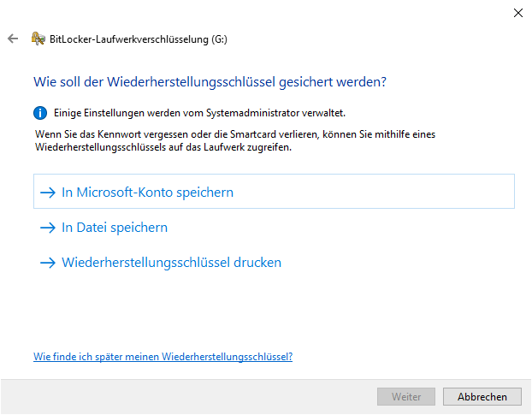Screen dimensions: 532x415
Task: Choose 'In Microsoft-Konto speichern'
Action: coord(147,193)
